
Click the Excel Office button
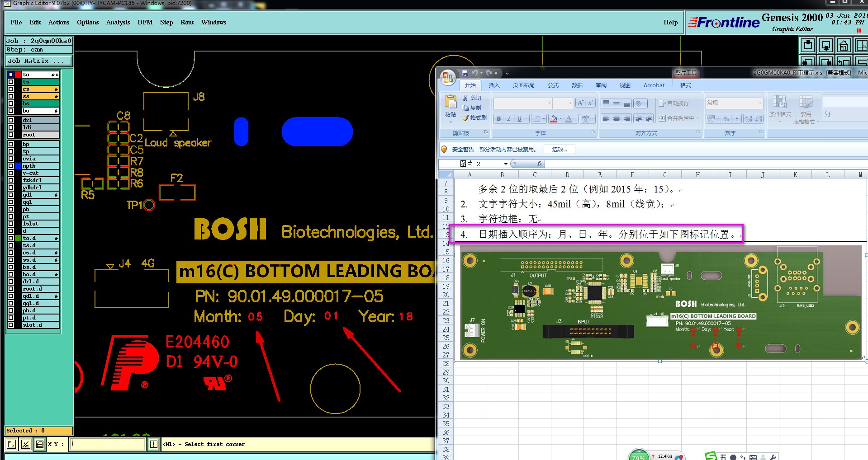pyautogui.click(x=448, y=78)
